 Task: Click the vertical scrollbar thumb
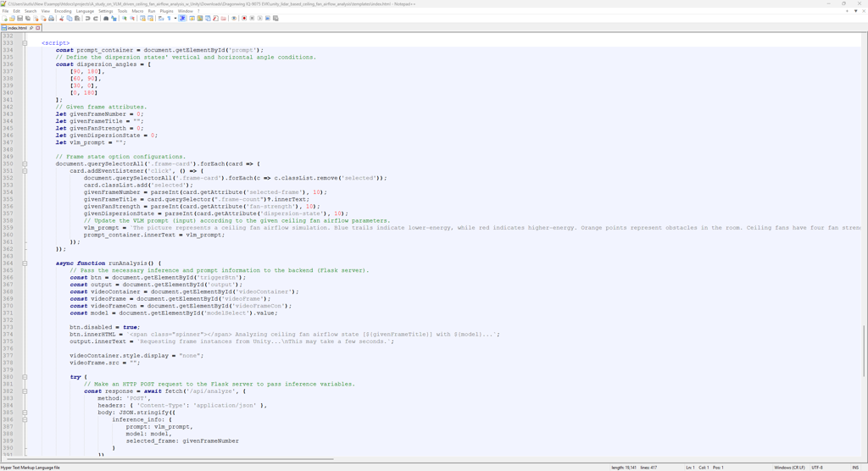tap(864, 351)
